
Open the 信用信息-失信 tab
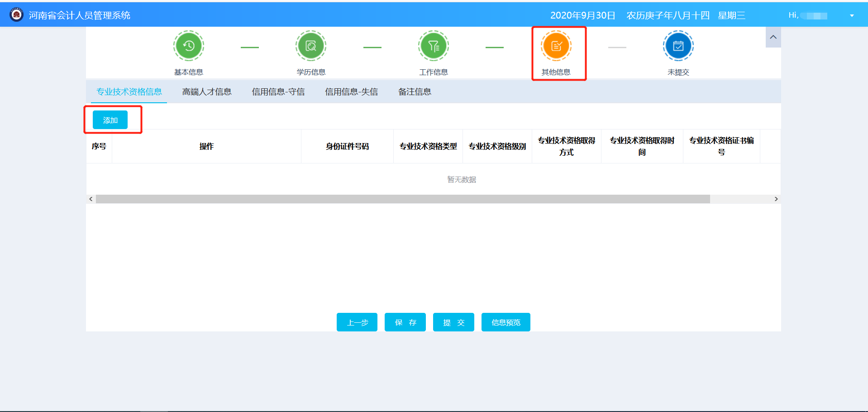[352, 91]
